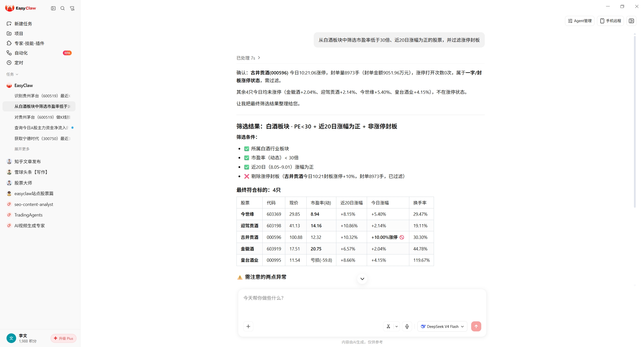
Task: Click the AI视频生成专家 claw icon
Action: (x=9, y=226)
